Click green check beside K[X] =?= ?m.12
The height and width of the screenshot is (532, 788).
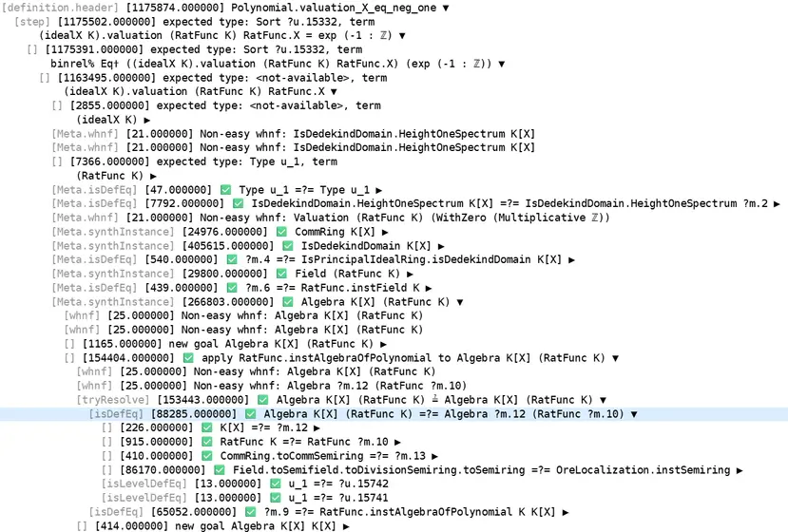(206, 428)
